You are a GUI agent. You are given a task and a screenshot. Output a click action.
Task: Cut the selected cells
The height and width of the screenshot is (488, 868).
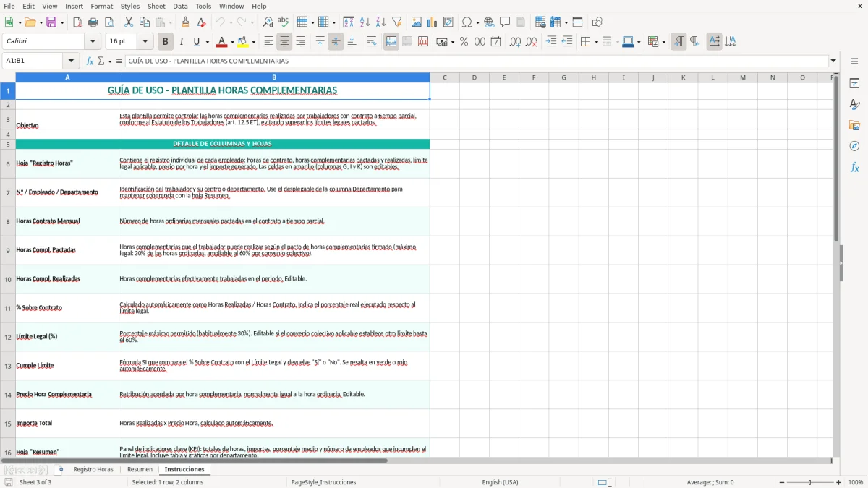click(129, 22)
